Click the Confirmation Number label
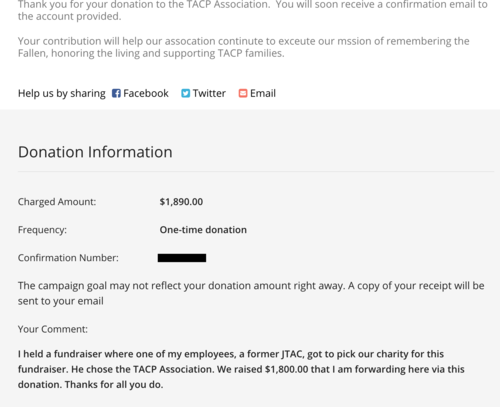Viewport: 500px width, 407px height. point(68,258)
